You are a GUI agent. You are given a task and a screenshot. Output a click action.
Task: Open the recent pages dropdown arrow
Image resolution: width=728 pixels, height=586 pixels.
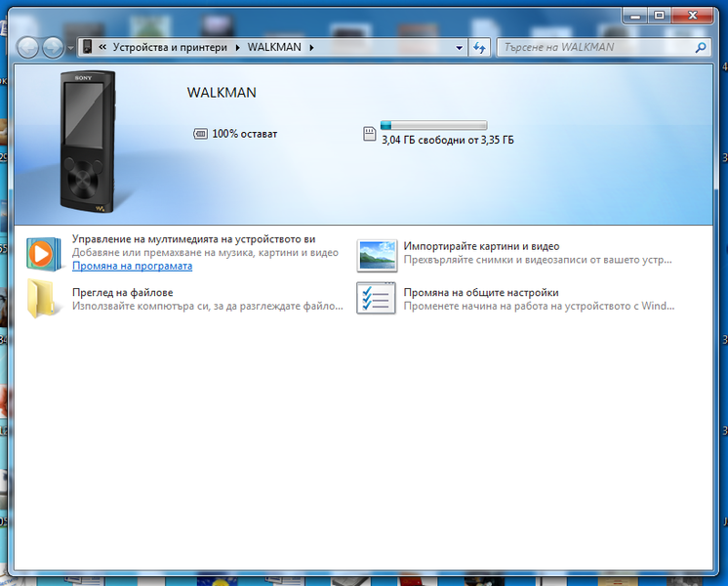tap(70, 48)
